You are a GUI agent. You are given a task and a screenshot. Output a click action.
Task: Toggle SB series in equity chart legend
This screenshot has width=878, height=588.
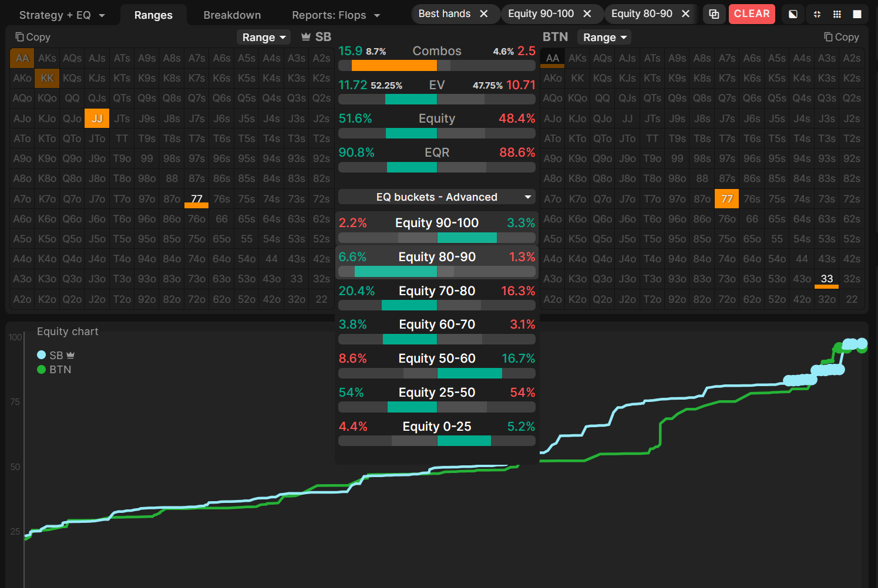56,355
